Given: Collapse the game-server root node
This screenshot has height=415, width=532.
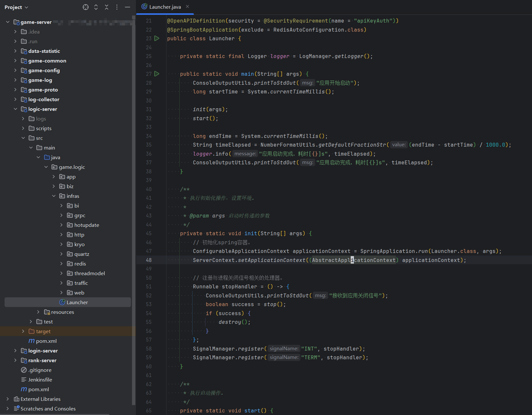Looking at the screenshot, I should click(x=8, y=22).
